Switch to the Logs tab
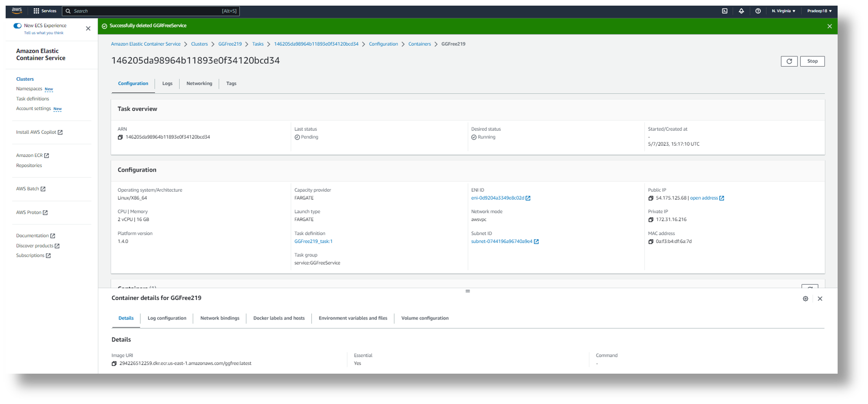The image size is (868, 404). [x=167, y=84]
